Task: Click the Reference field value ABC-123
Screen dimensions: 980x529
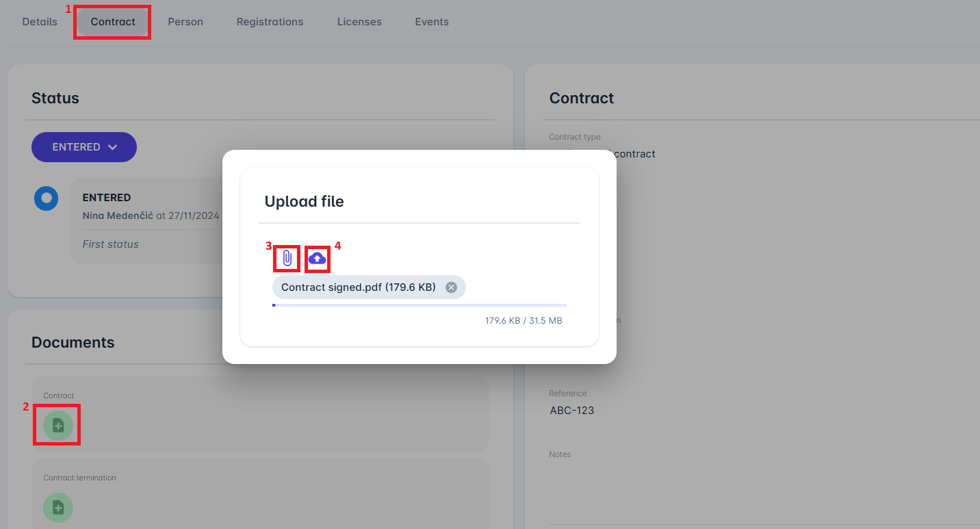Action: coord(572,411)
